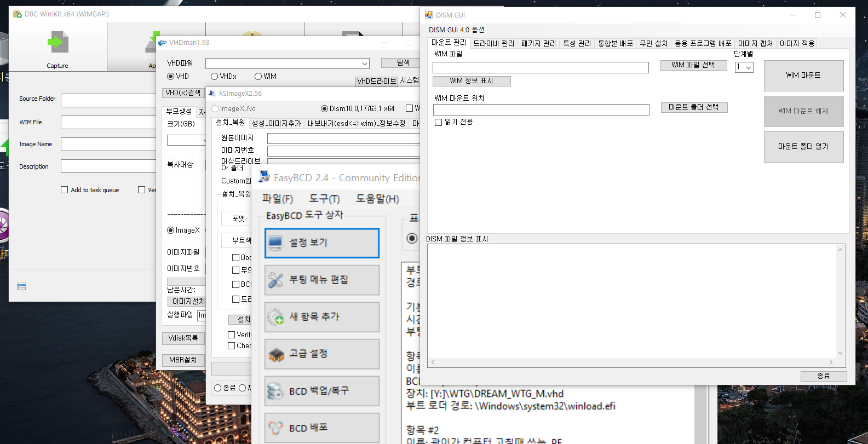
Task: Open 부팅 메뉴 편집 in EasyBCD
Action: pos(322,280)
